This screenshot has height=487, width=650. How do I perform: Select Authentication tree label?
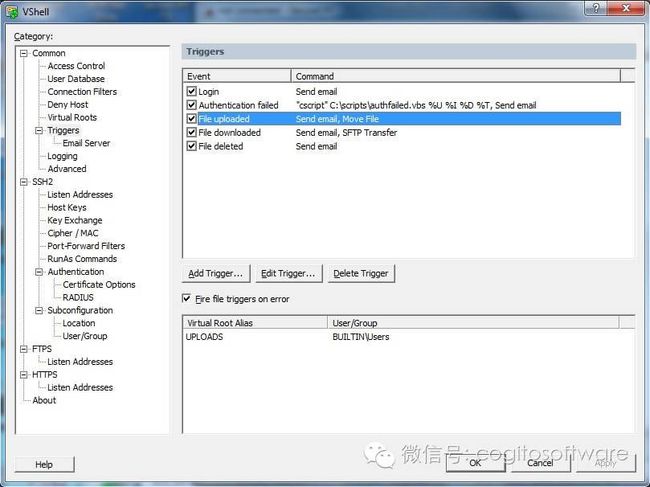pyautogui.click(x=76, y=271)
